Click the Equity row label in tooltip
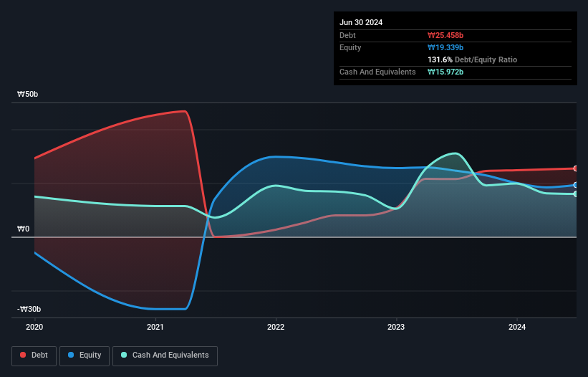This screenshot has width=588, height=377. click(350, 47)
